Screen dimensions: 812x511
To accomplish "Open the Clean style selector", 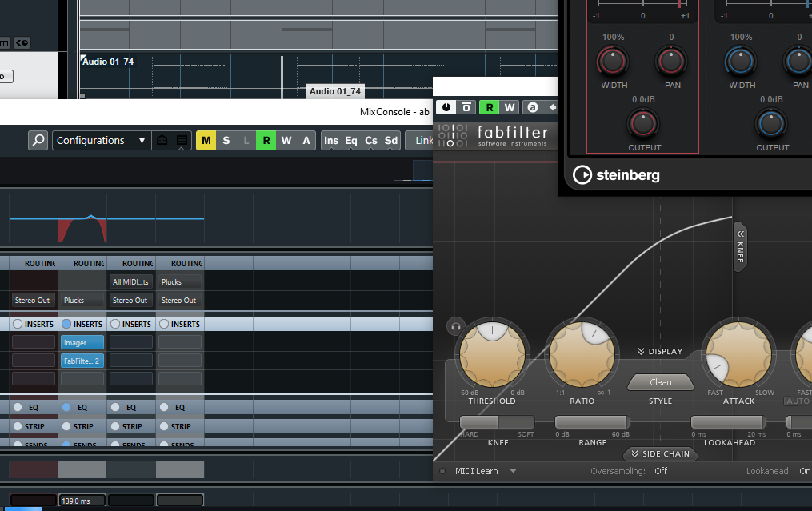I will point(660,382).
